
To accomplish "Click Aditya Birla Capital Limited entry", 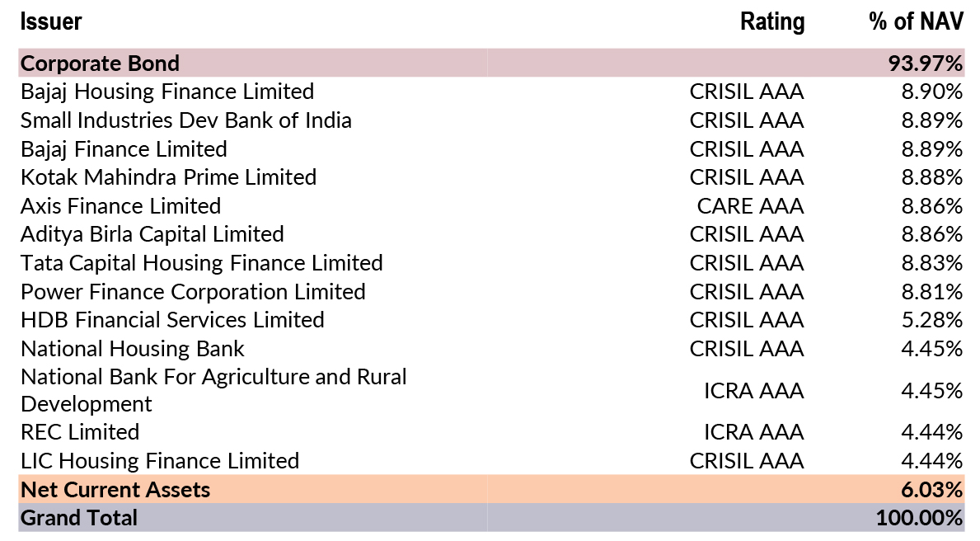I will coord(152,234).
